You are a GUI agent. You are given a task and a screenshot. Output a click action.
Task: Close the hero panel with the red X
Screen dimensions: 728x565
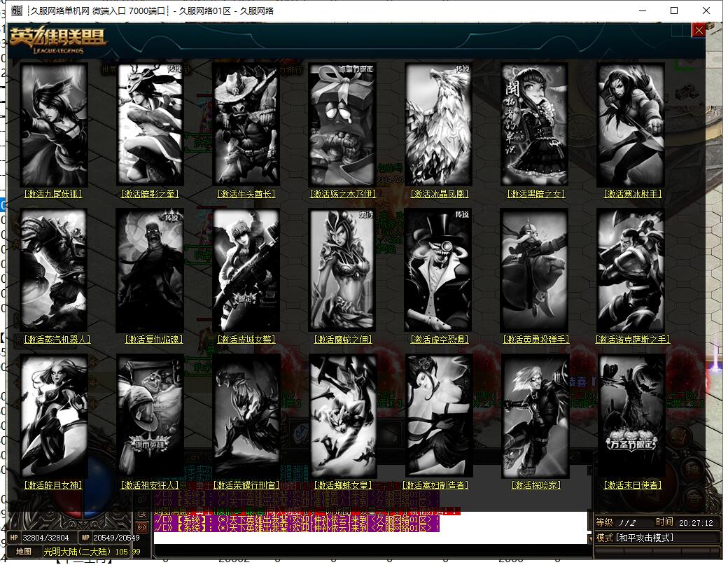(x=699, y=31)
